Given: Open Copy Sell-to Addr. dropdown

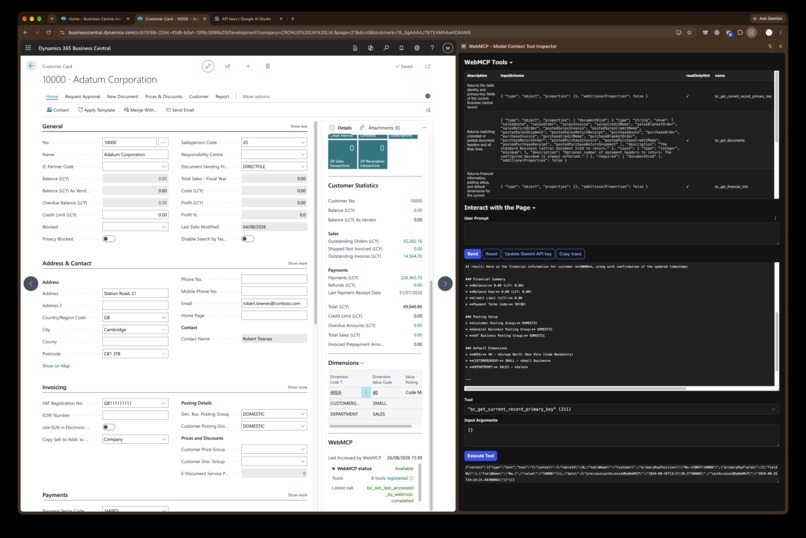Looking at the screenshot, I should (x=164, y=439).
